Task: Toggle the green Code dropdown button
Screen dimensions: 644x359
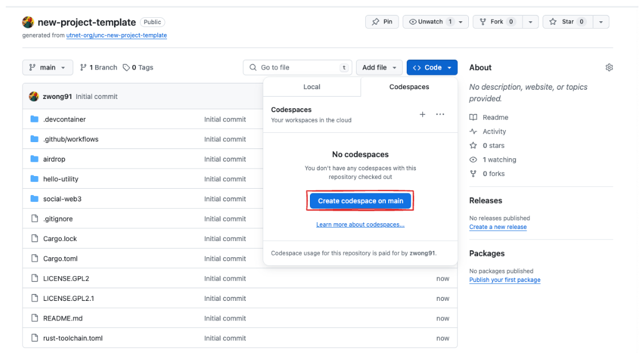Action: pos(432,67)
